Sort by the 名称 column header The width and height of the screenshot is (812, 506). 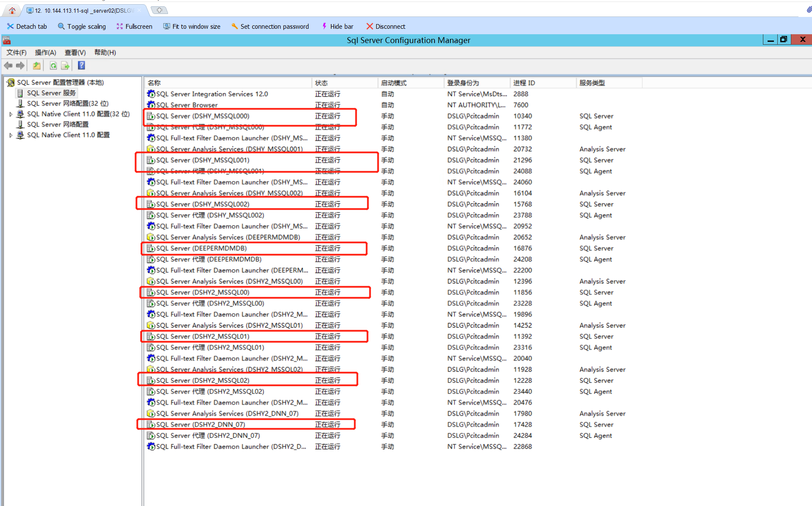click(228, 83)
